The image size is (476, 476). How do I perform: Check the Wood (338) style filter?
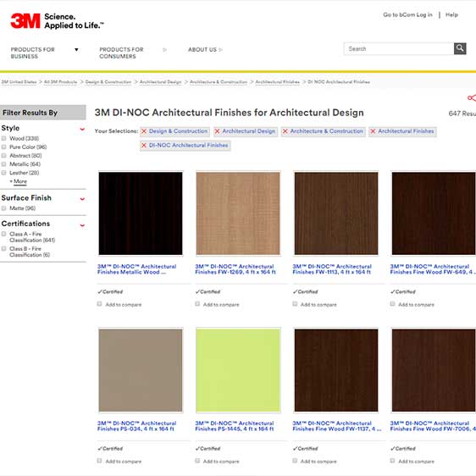coord(4,138)
